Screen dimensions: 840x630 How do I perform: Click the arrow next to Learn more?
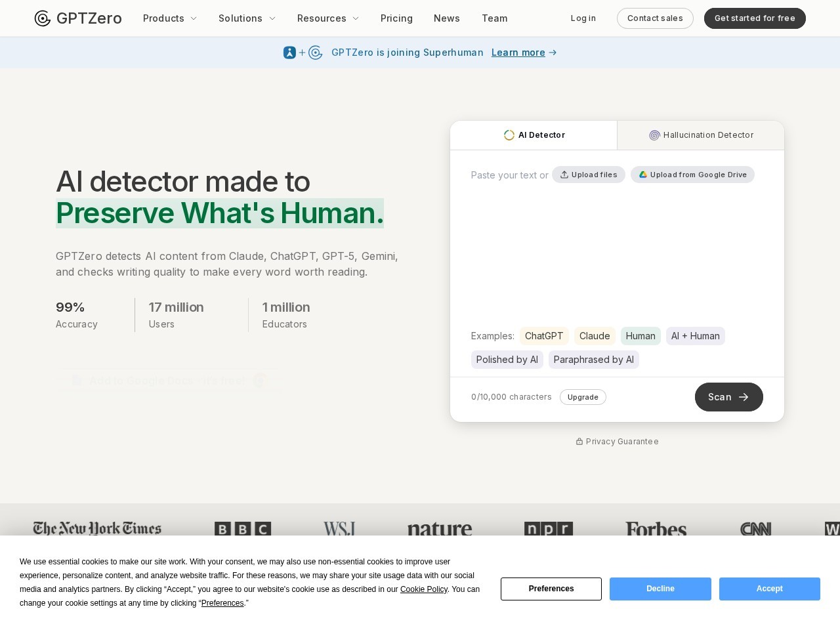tap(553, 52)
